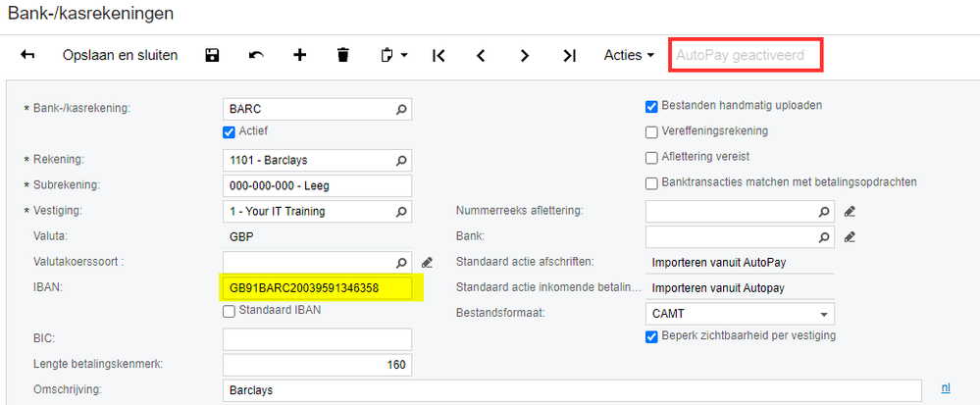Viewport: 980px width, 405px height.
Task: Click the IBAN input field
Action: 317,287
